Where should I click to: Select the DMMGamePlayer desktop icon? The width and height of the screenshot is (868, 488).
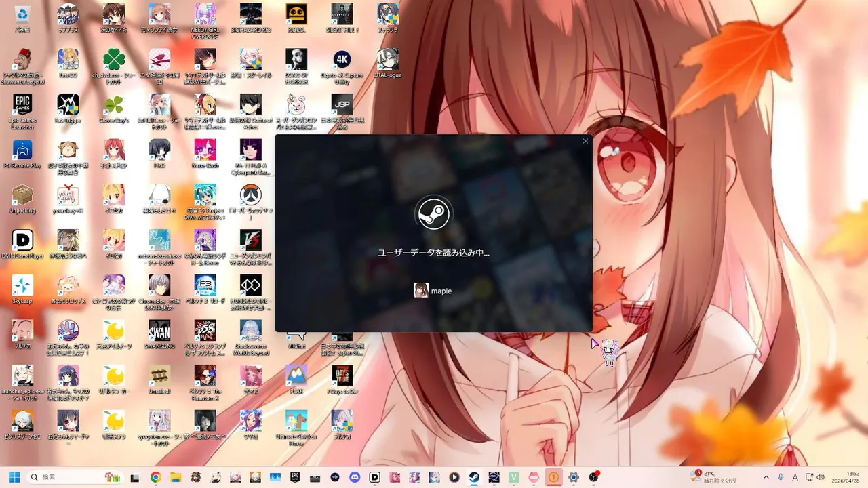pos(22,245)
